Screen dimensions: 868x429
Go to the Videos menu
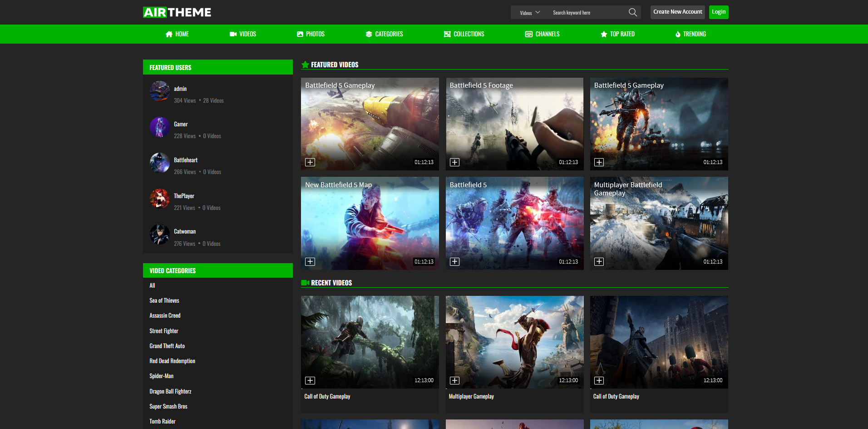[x=243, y=34]
